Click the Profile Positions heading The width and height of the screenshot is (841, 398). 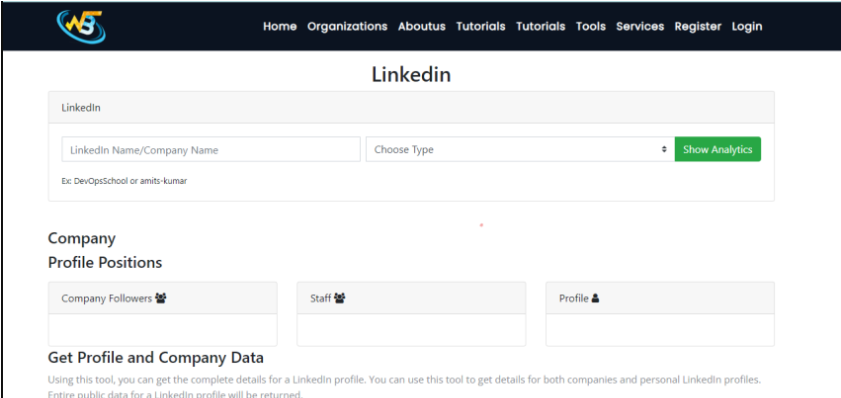[x=105, y=263]
